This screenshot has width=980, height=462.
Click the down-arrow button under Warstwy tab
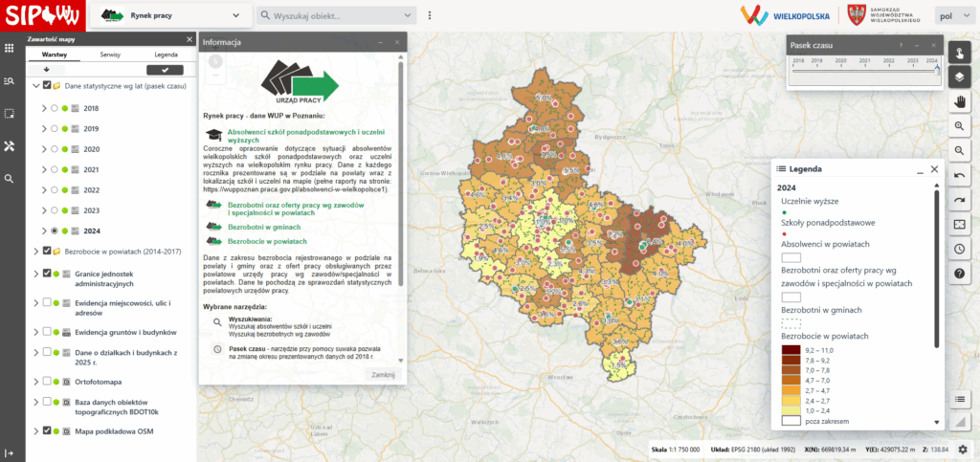46,70
